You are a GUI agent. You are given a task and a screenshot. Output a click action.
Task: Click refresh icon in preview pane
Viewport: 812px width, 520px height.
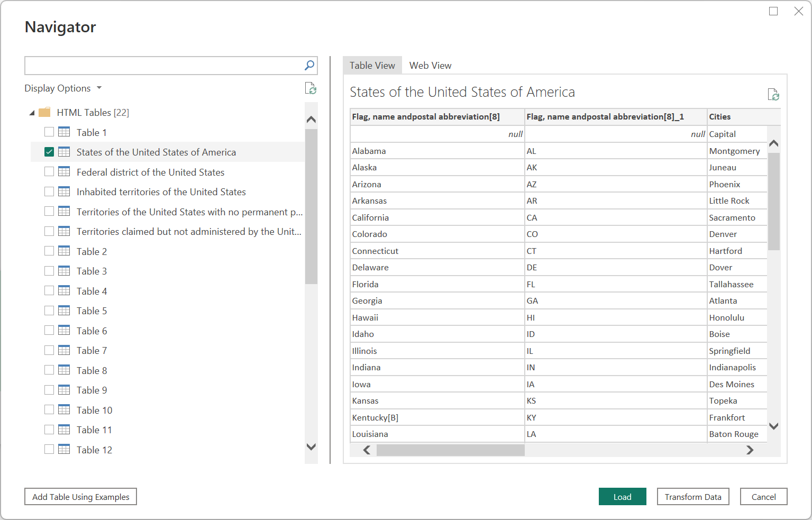[773, 95]
